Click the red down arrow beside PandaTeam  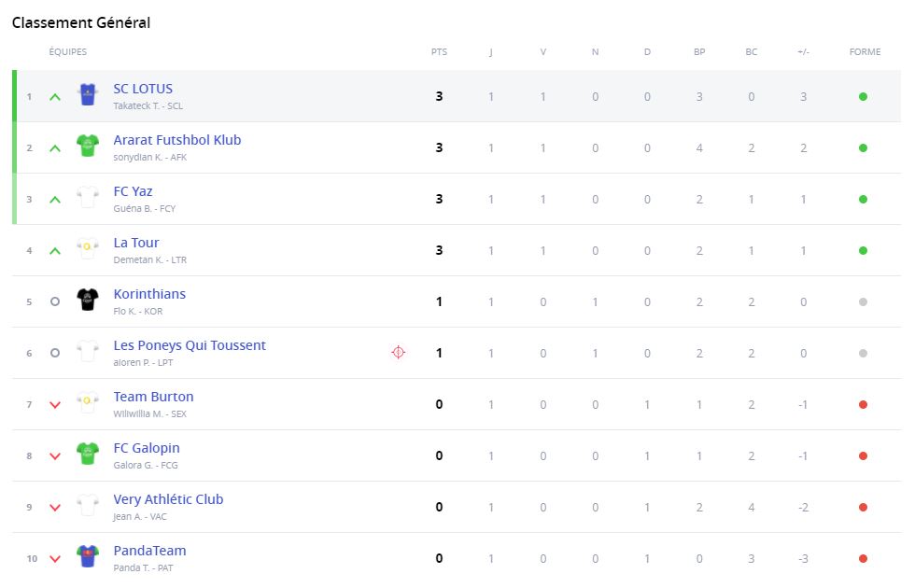click(55, 559)
